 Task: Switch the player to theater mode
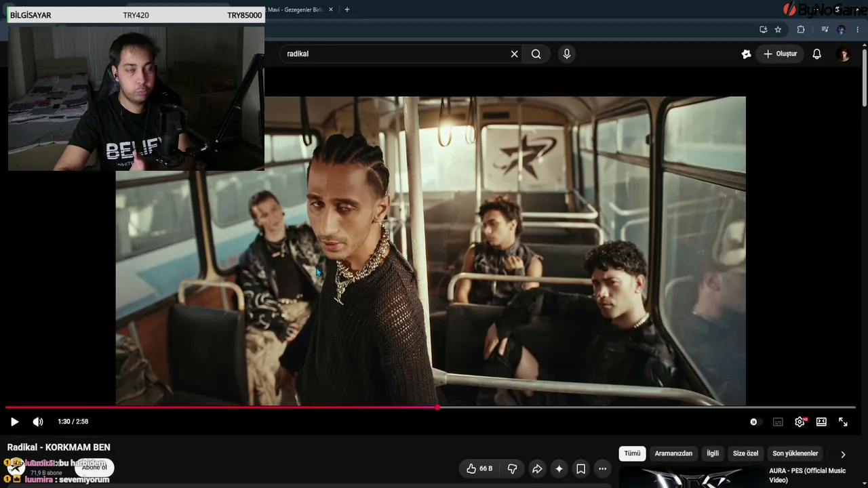click(x=821, y=422)
